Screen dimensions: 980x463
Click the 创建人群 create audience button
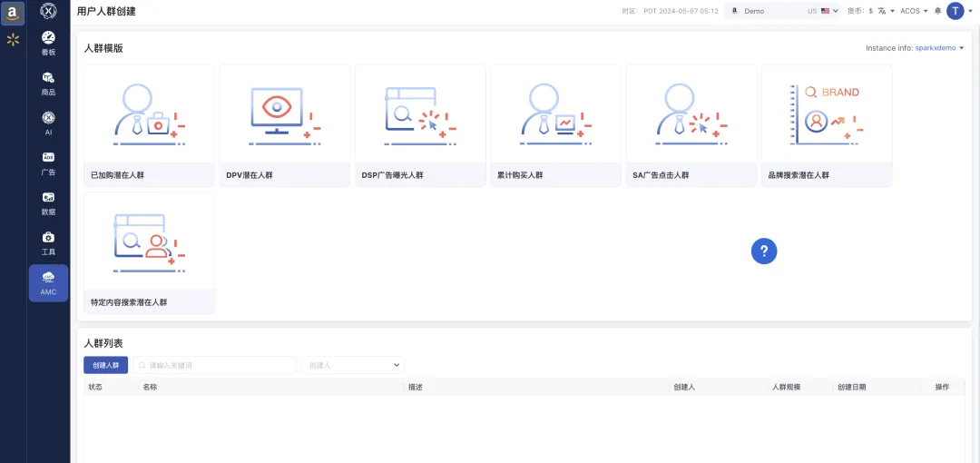(x=105, y=365)
